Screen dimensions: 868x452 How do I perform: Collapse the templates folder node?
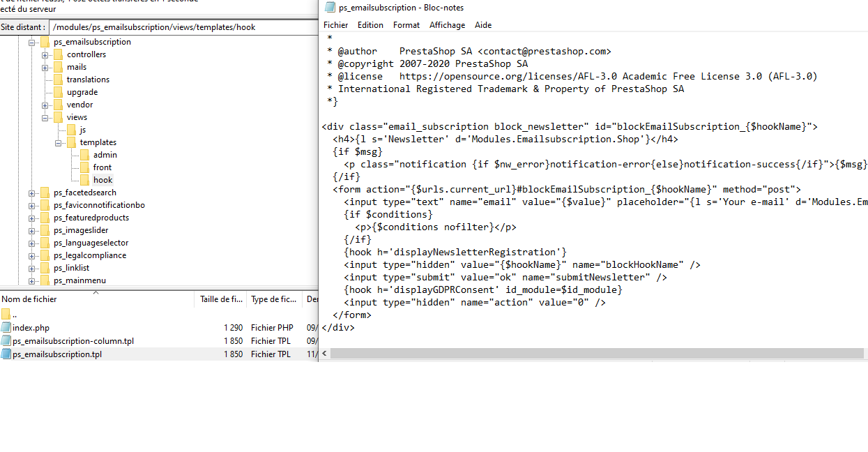click(x=58, y=142)
